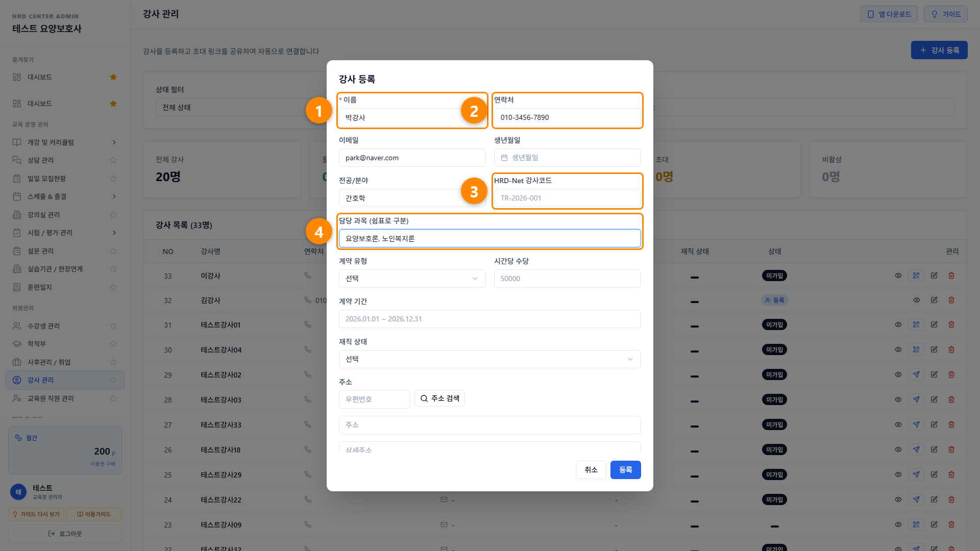
Task: Expand 스케줄 & 출결 sidebar menu
Action: [65, 196]
